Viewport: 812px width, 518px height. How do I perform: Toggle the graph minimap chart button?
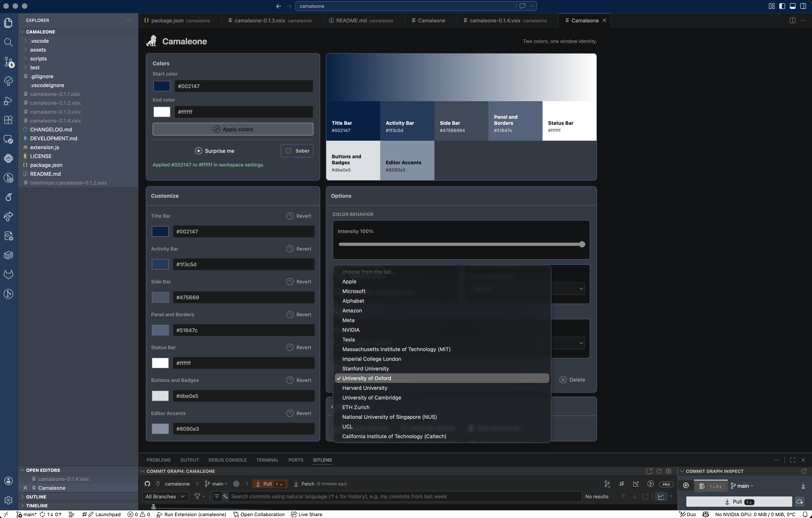[661, 496]
